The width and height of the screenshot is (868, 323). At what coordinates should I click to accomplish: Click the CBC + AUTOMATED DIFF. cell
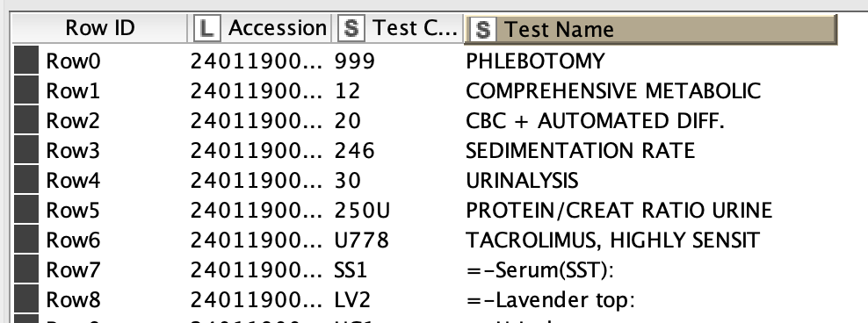[x=595, y=120]
